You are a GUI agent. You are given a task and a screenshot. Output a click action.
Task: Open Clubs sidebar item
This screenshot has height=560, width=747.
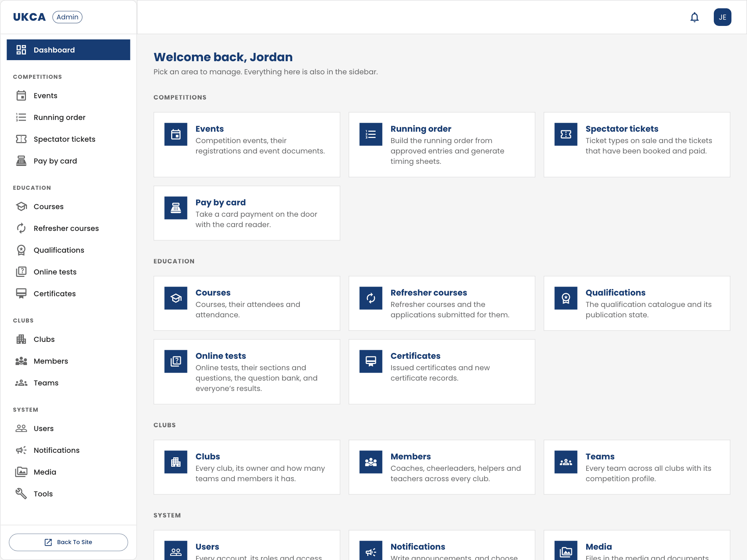point(68,339)
